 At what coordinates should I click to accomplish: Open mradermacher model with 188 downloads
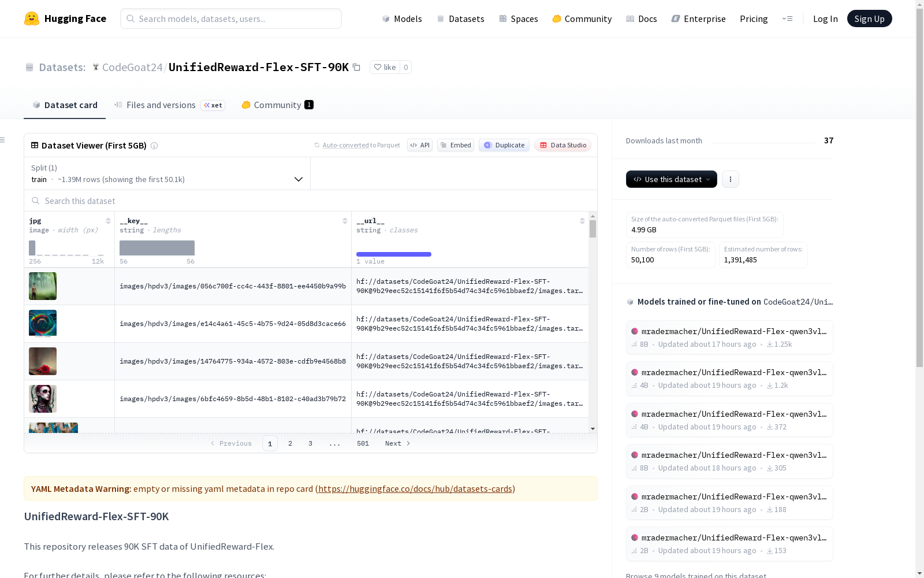[729, 503]
